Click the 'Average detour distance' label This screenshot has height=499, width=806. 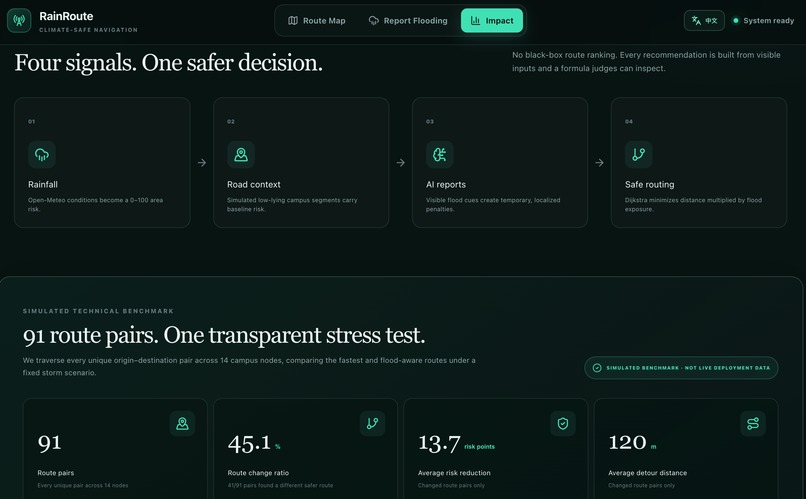click(x=648, y=473)
